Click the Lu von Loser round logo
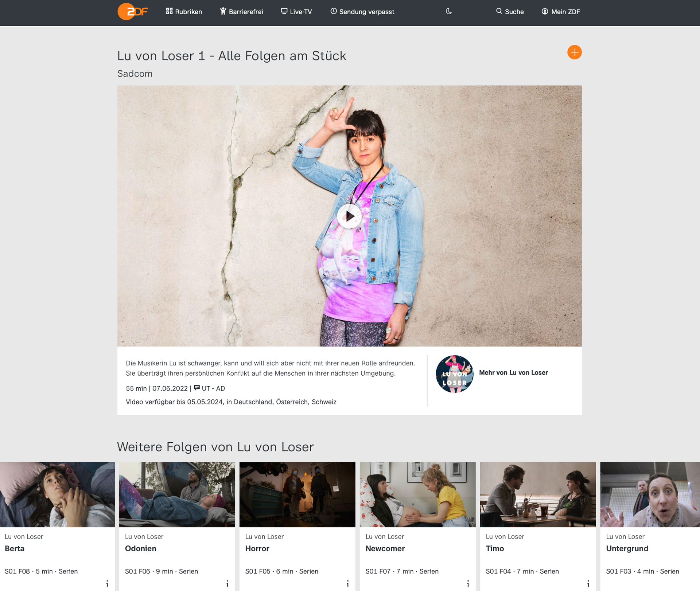700x591 pixels. tap(454, 374)
